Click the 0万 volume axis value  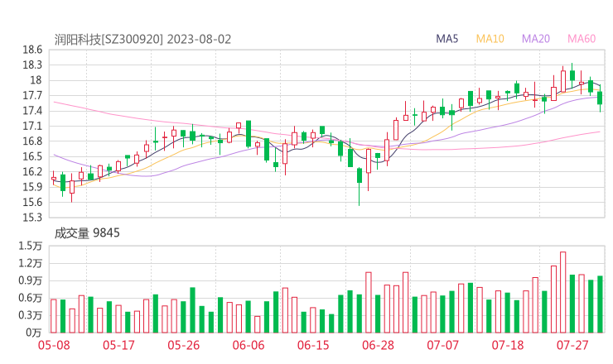pos(34,333)
